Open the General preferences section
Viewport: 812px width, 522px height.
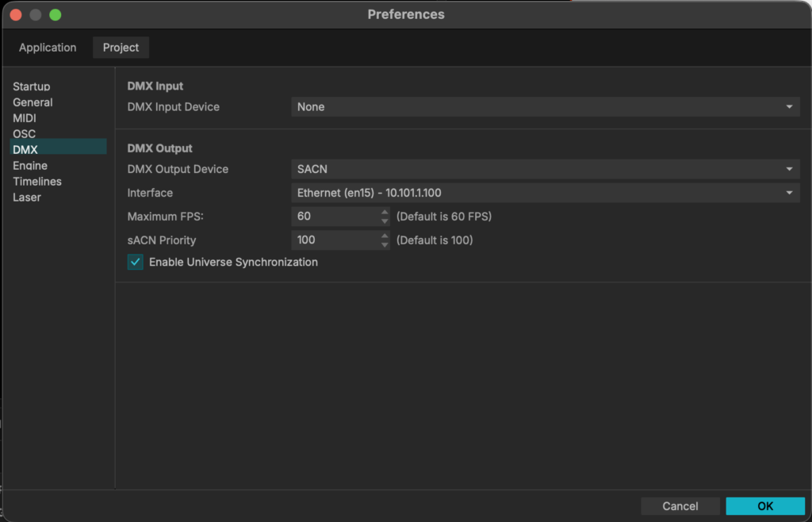(33, 102)
